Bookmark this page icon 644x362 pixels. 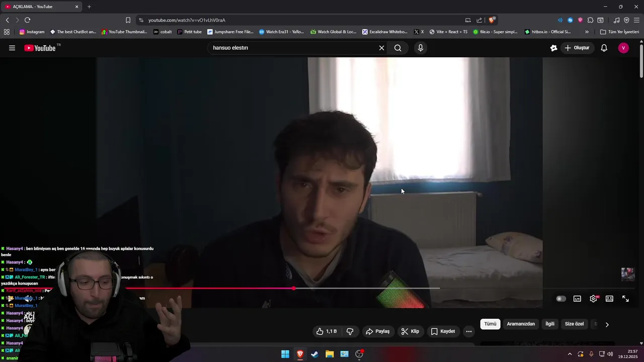(128, 20)
